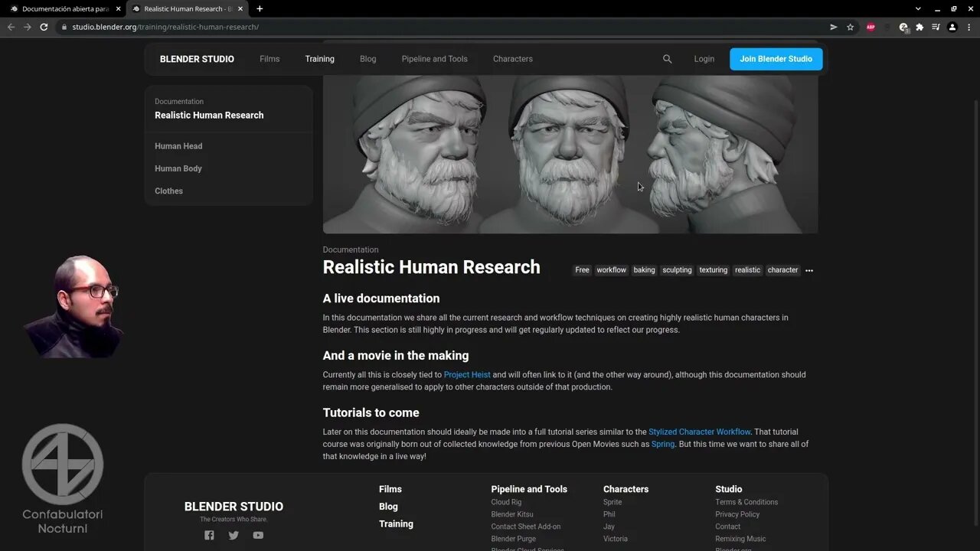Close the Realistic Human Research tab

click(x=240, y=9)
